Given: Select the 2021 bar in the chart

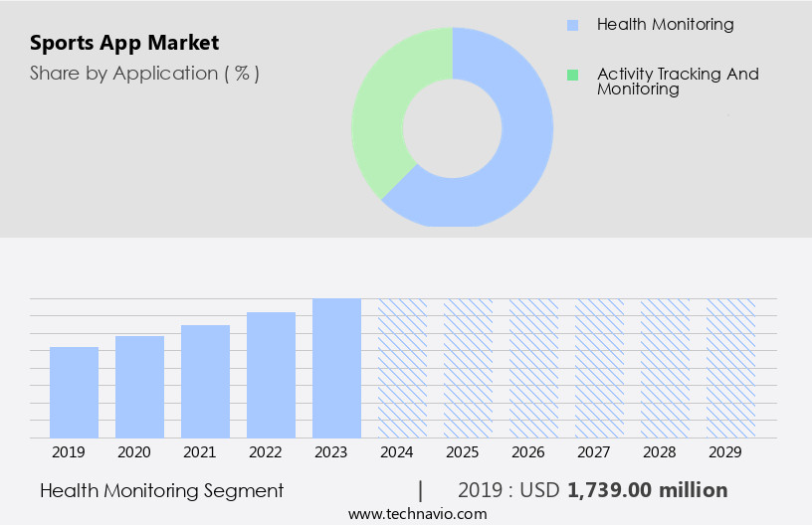Looking at the screenshot, I should click(x=205, y=382).
